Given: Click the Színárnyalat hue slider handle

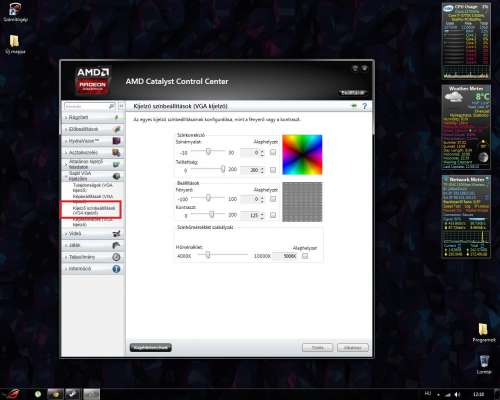Looking at the screenshot, I should tap(208, 152).
